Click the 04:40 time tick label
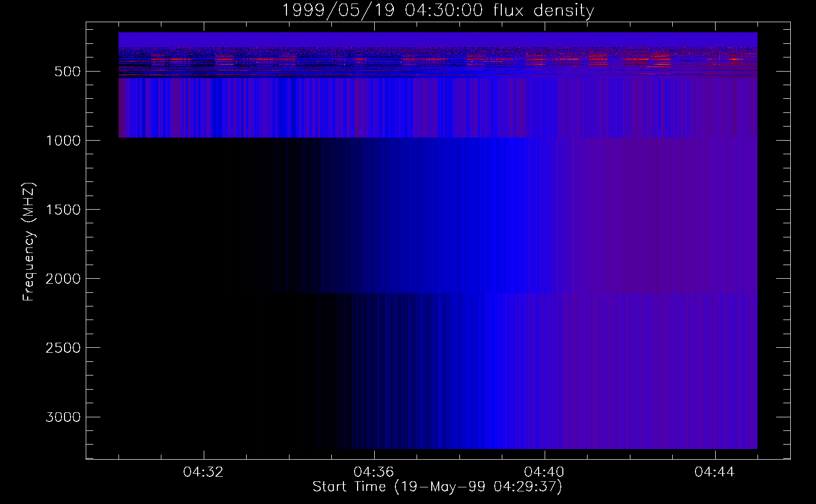The image size is (816, 504). 545,472
